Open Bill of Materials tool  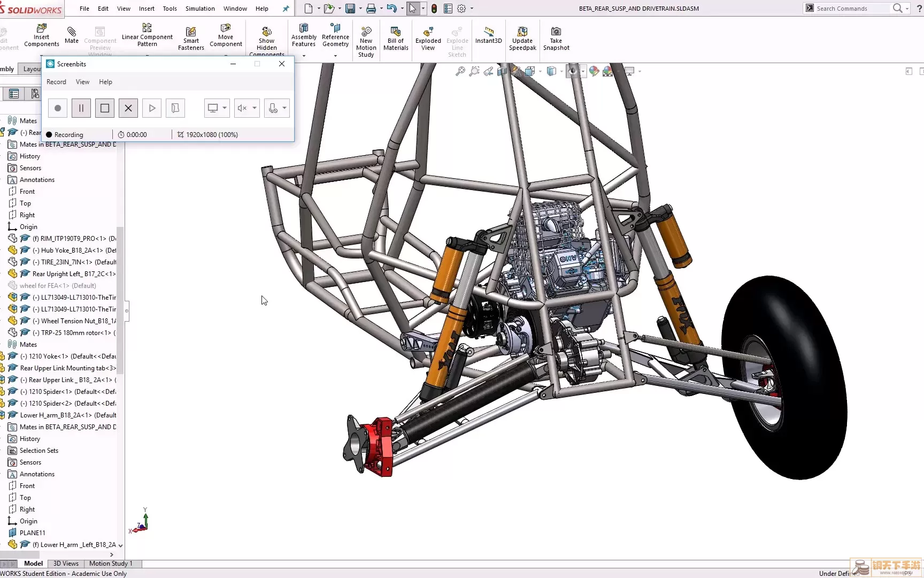tap(396, 39)
